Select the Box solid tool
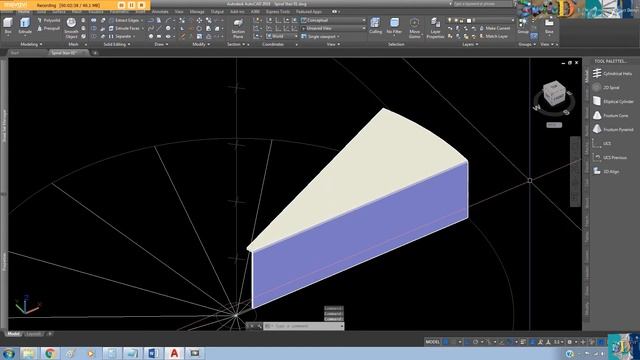640x360 pixels. tap(8, 25)
